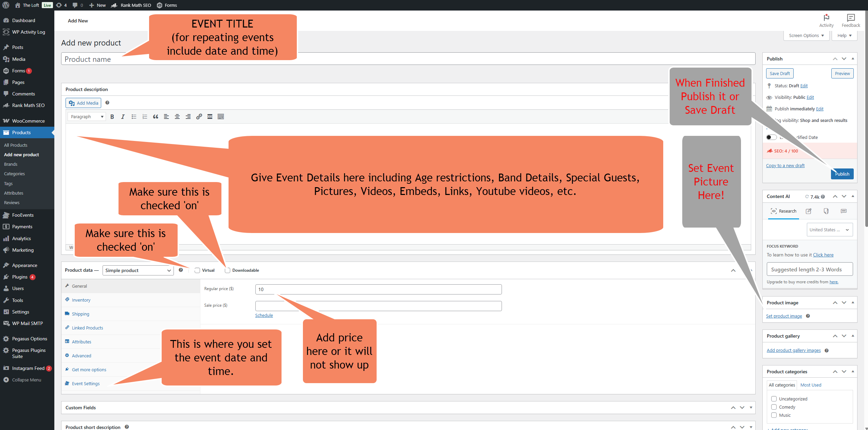The width and height of the screenshot is (868, 430).
Task: Tick the Comedy category checkbox
Action: (774, 407)
